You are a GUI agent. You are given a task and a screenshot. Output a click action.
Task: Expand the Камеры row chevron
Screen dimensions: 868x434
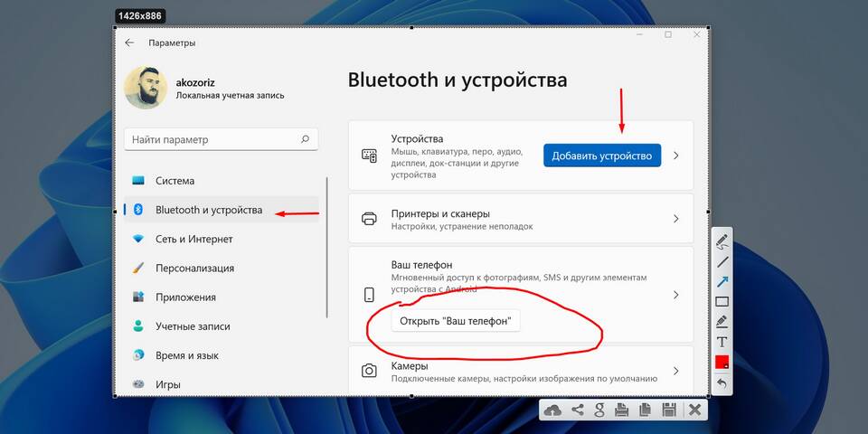point(676,371)
